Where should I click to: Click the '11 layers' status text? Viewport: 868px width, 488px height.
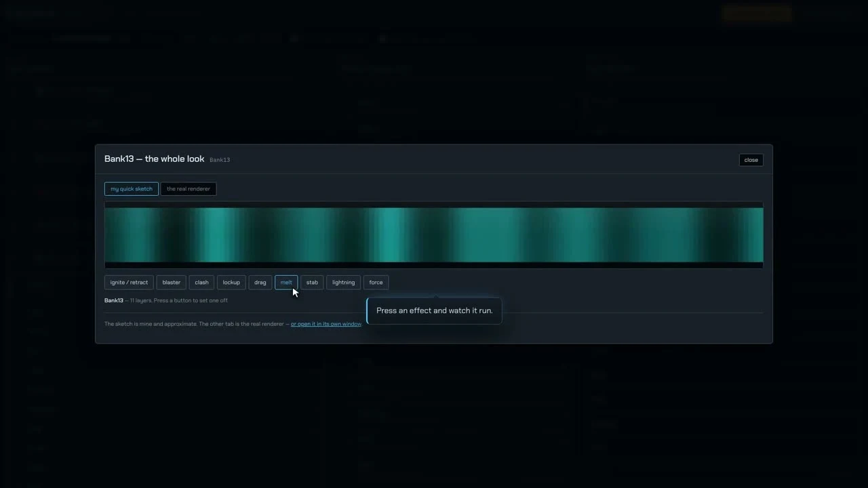pos(140,300)
